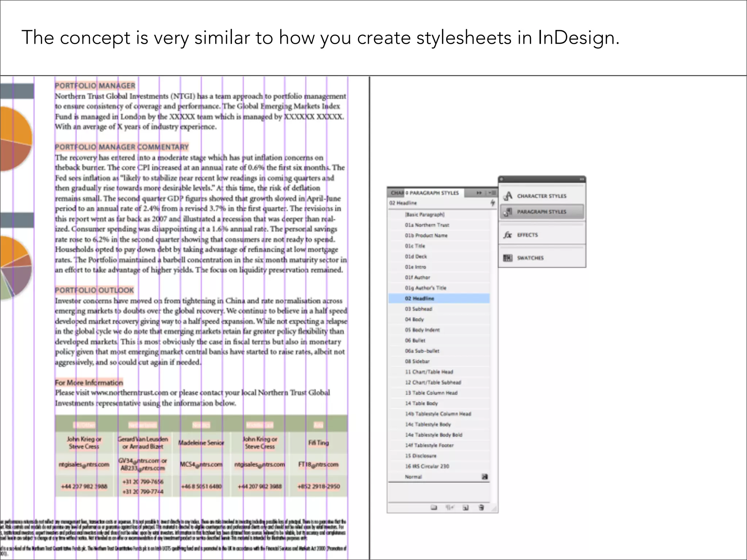Switch to the Character Styles tab
The image size is (747, 560).
coord(395,193)
